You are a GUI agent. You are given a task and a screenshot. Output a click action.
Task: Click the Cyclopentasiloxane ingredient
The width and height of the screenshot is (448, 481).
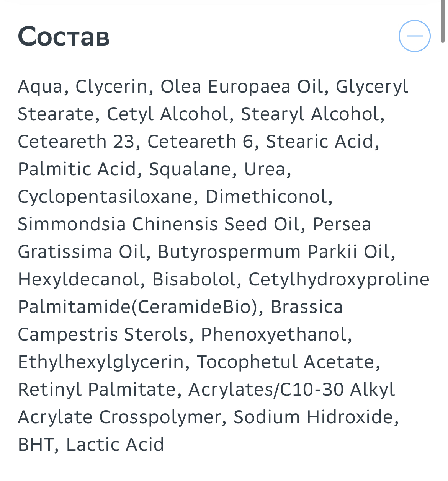(x=105, y=197)
